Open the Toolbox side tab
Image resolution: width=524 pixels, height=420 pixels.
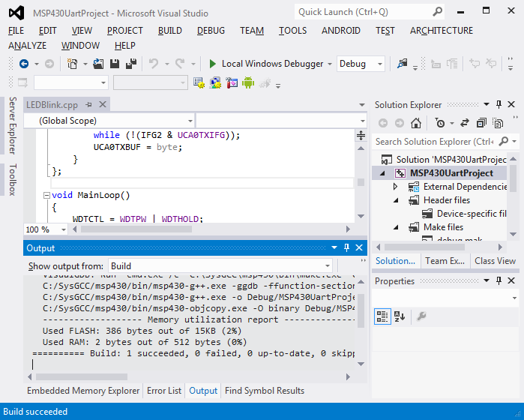[12, 179]
